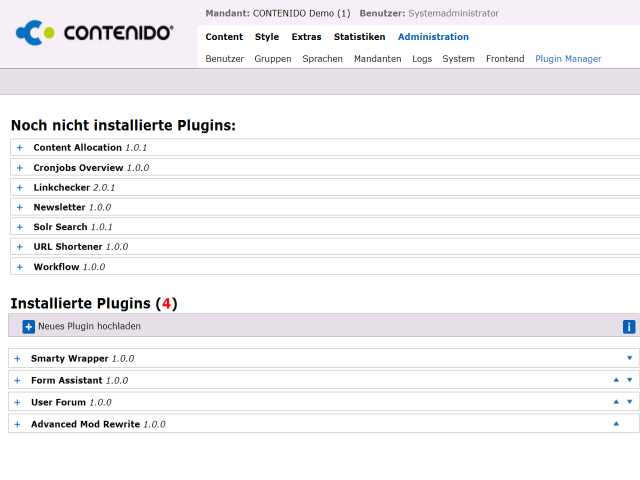Open the blue info icon in upload bar

coord(629,327)
